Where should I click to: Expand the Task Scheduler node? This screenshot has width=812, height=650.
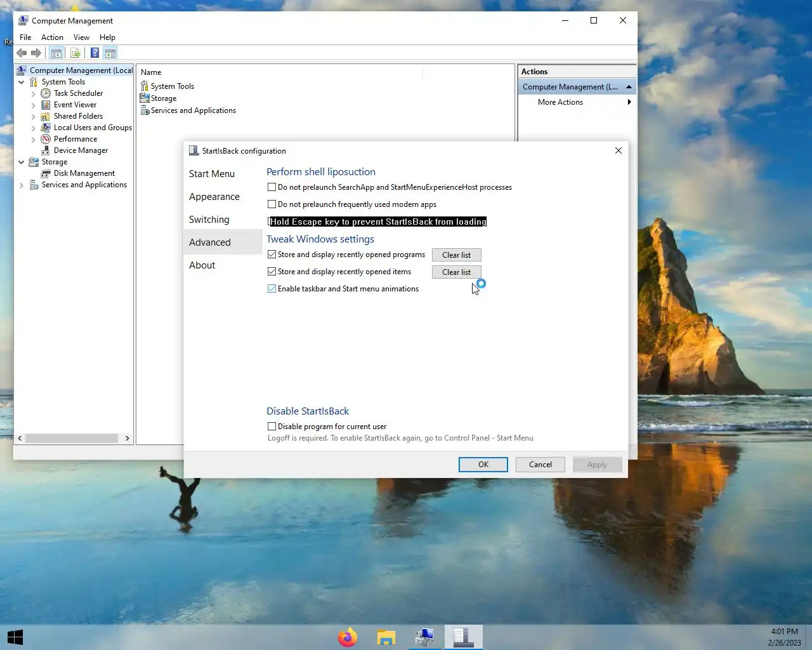tap(34, 93)
